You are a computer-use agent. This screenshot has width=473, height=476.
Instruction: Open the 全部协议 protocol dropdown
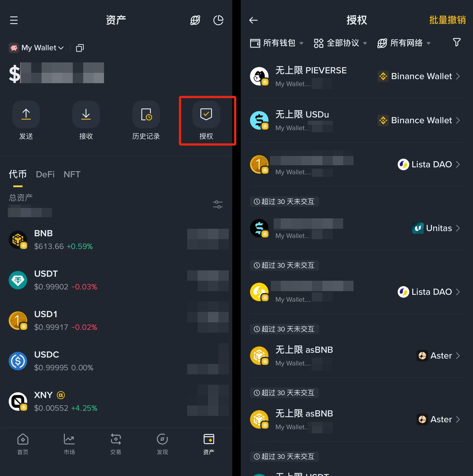coord(340,43)
